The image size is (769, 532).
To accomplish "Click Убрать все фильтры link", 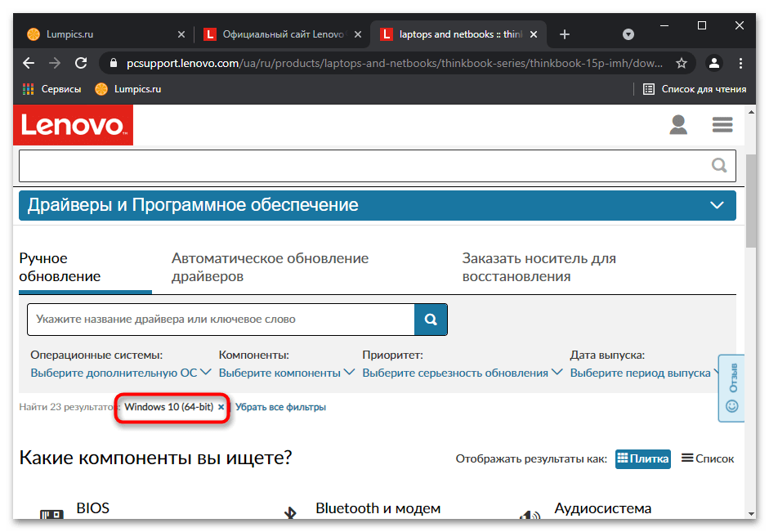I will (280, 407).
